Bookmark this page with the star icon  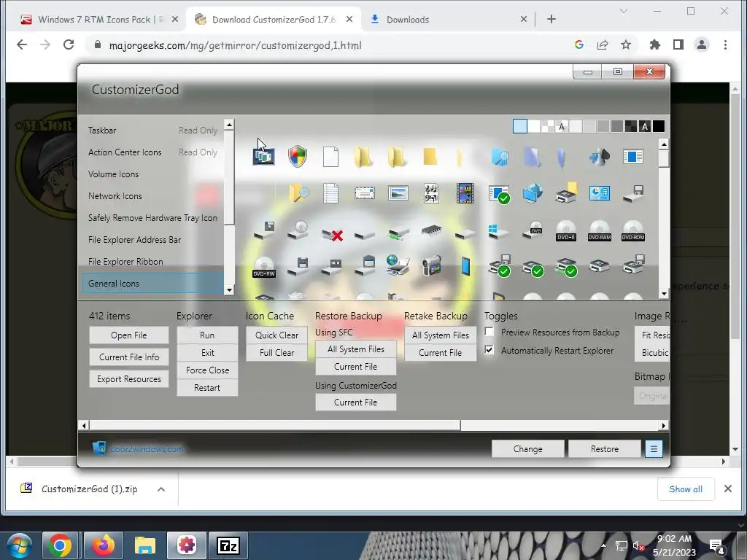point(625,44)
